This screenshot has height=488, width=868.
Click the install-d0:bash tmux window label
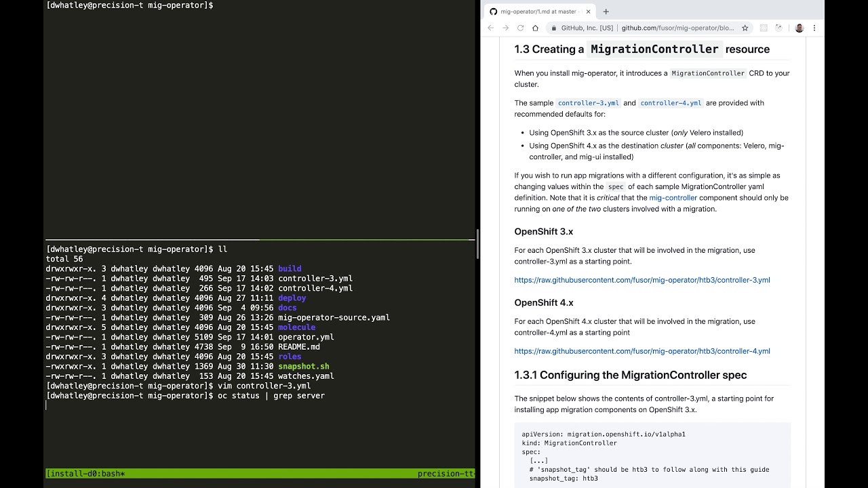click(85, 474)
